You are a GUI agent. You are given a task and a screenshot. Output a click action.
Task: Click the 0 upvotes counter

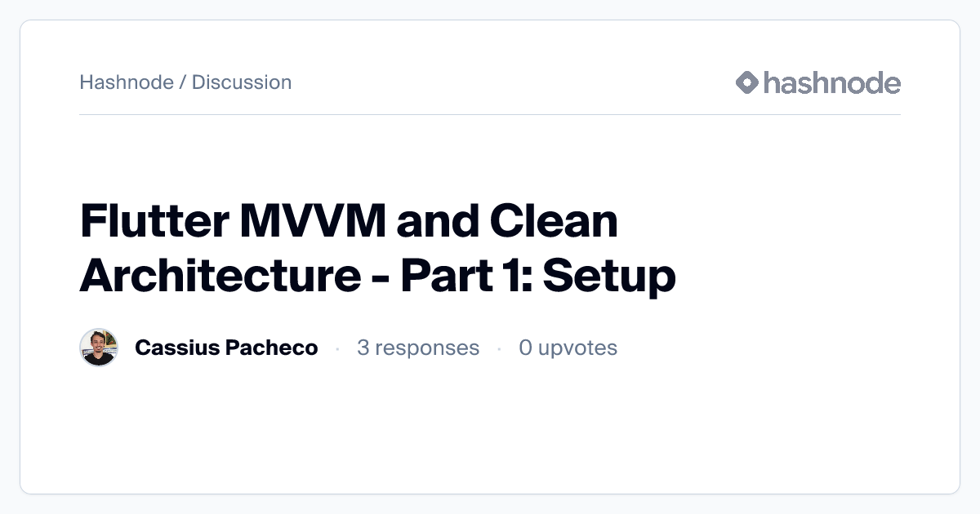point(568,348)
